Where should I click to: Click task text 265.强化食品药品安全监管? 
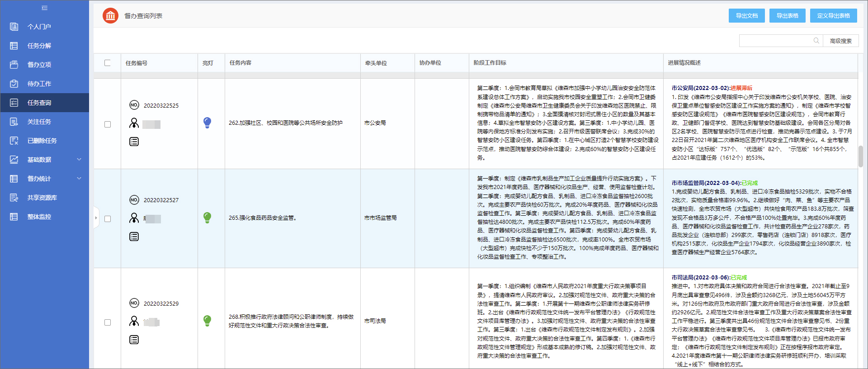pyautogui.click(x=263, y=218)
